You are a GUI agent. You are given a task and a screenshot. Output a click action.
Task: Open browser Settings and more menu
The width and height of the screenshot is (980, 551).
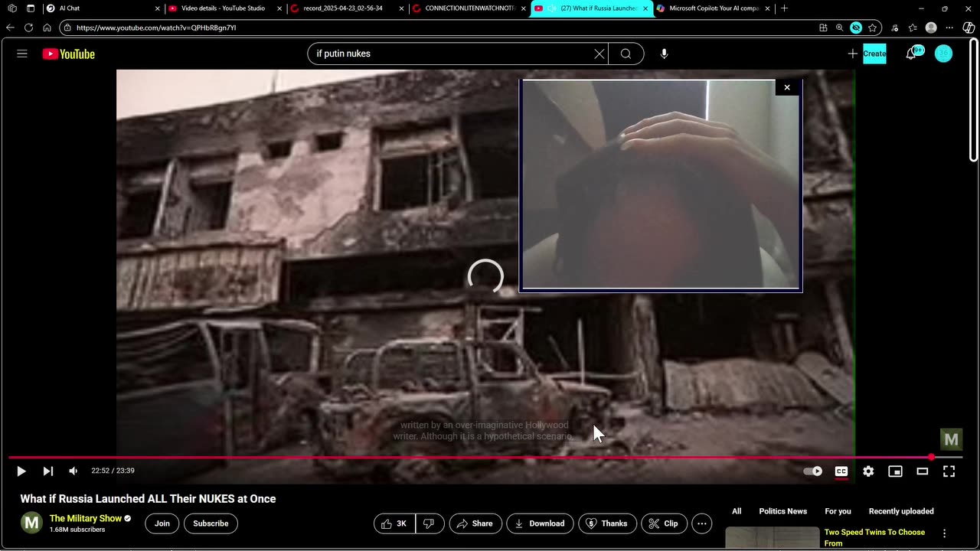[x=949, y=28]
